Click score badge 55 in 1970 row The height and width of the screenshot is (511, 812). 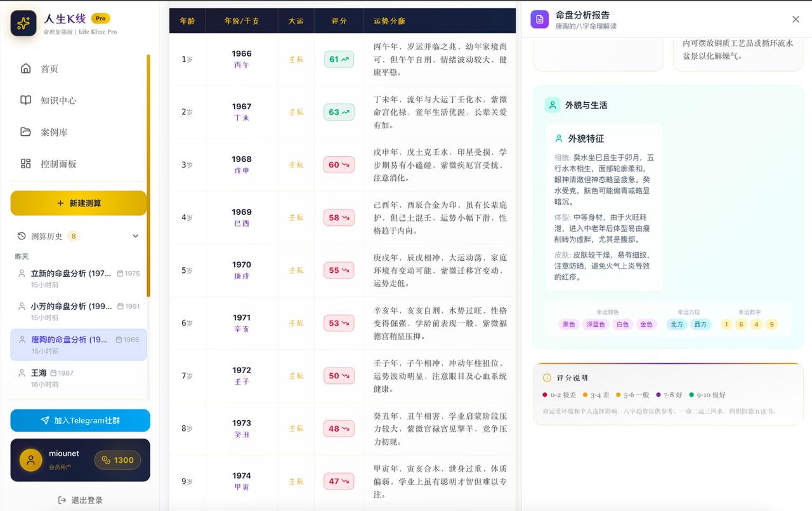pos(339,270)
